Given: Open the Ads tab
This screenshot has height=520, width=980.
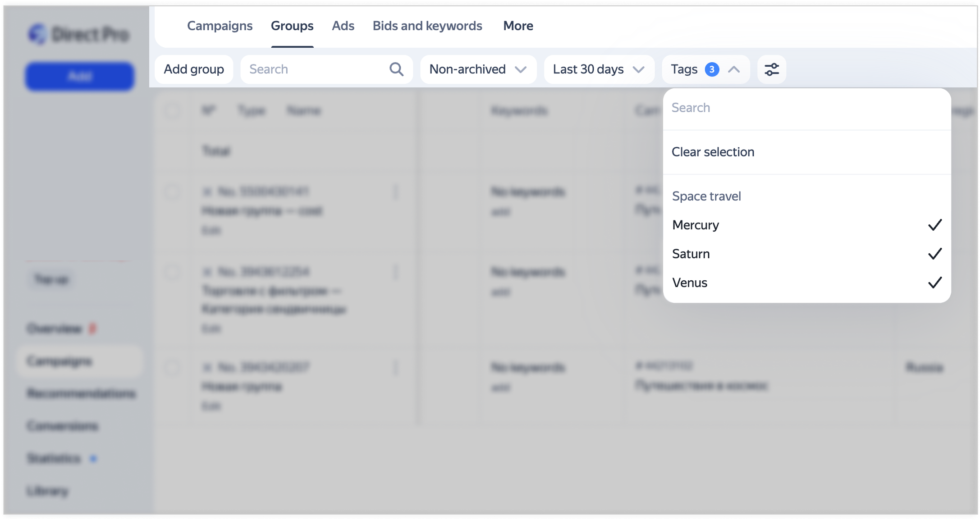Looking at the screenshot, I should 343,26.
